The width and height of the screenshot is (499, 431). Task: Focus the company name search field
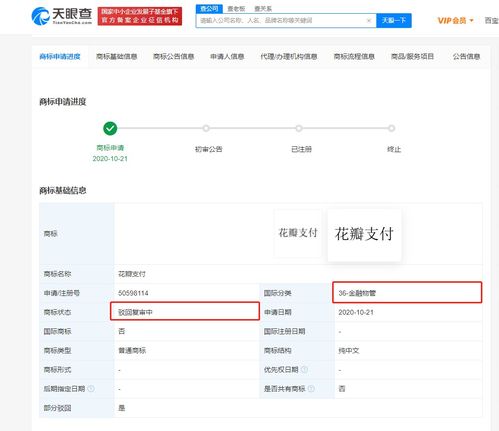point(282,20)
